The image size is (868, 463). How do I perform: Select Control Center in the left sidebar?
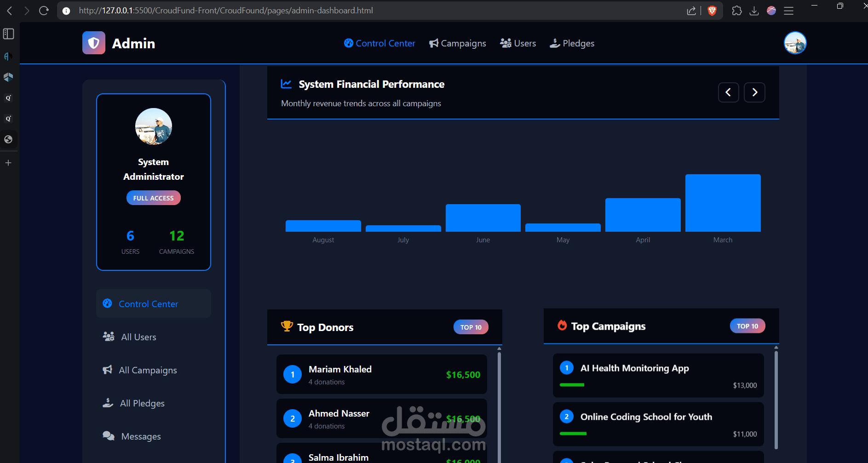(154, 303)
